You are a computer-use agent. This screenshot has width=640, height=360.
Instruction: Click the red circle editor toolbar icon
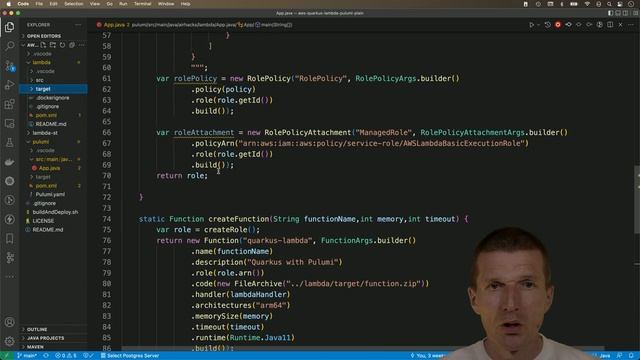point(558,25)
